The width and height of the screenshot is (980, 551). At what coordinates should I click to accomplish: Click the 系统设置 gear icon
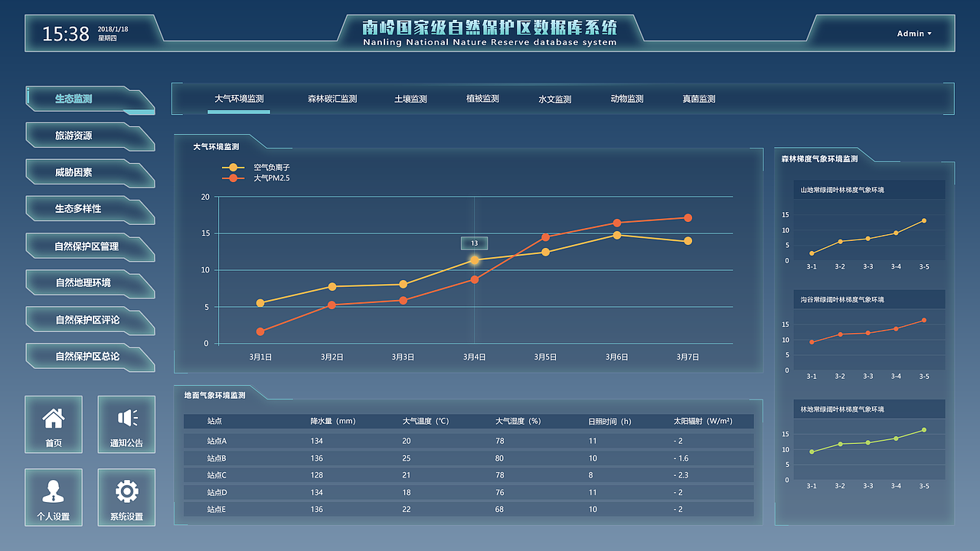(x=126, y=497)
